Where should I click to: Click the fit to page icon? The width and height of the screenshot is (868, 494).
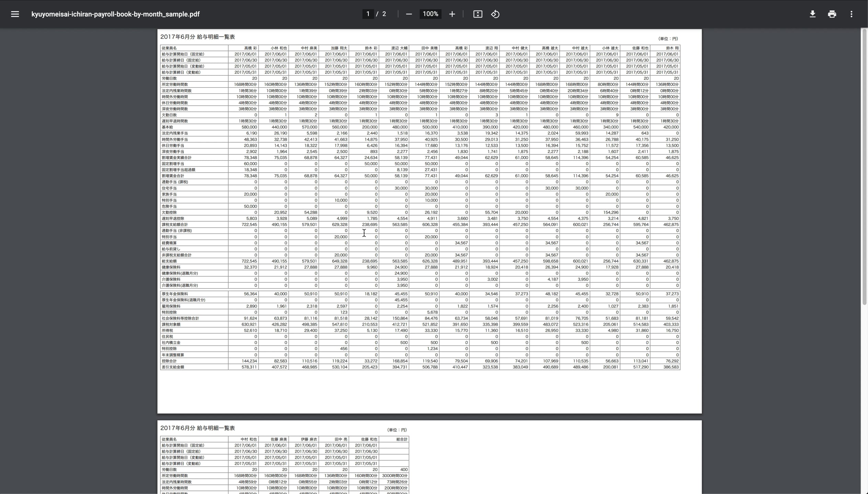pos(478,14)
